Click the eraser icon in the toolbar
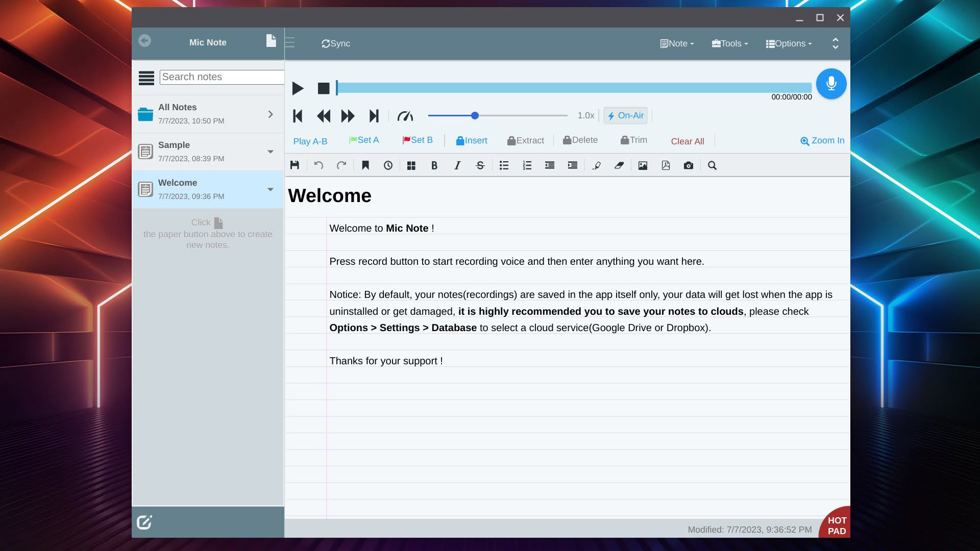This screenshot has width=980, height=551. coord(619,165)
